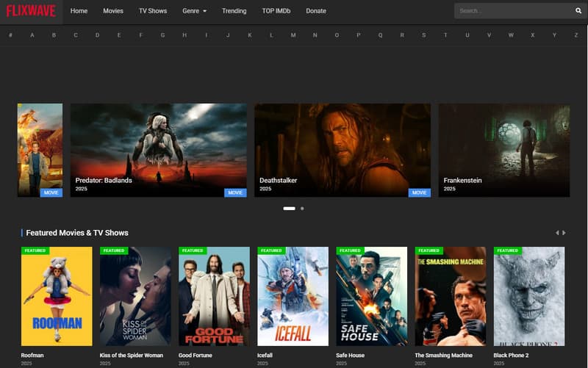Click the FlixWave logo
This screenshot has width=588, height=368.
click(31, 11)
